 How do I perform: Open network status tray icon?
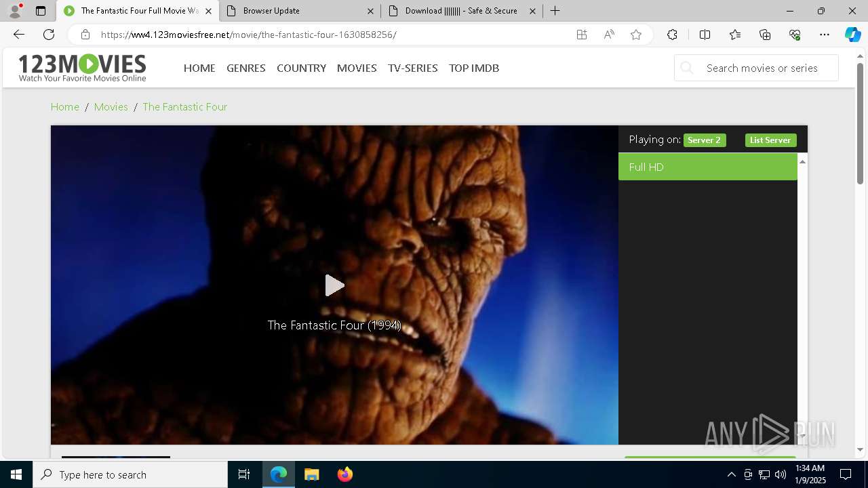pos(764,474)
